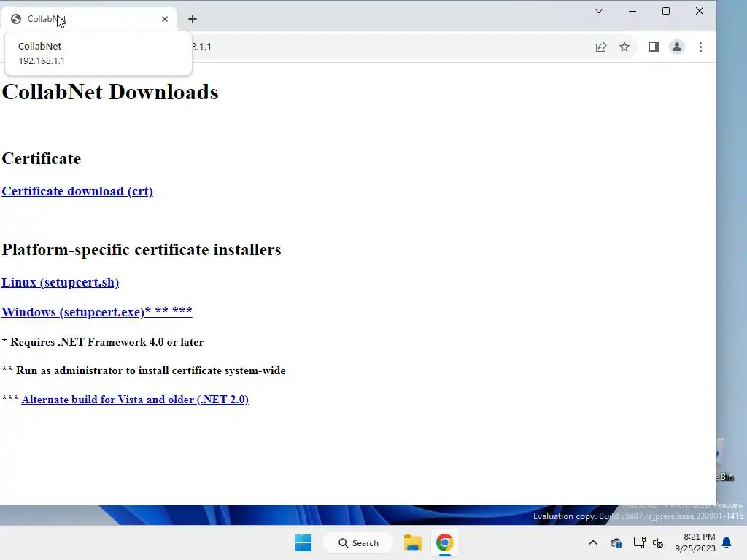Open Chrome three-dot menu
This screenshot has width=747, height=560.
coord(700,47)
